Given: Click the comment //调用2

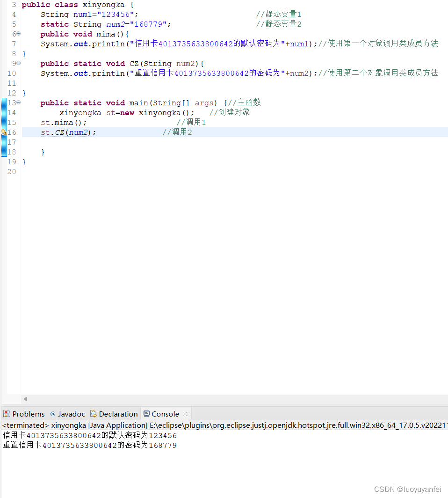Looking at the screenshot, I should 177,132.
